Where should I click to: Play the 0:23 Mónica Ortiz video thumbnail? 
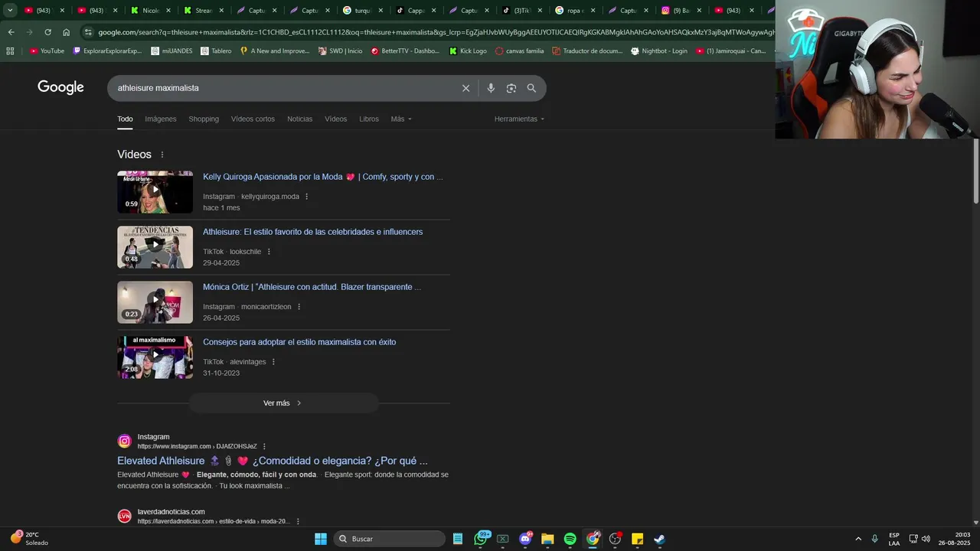click(155, 302)
